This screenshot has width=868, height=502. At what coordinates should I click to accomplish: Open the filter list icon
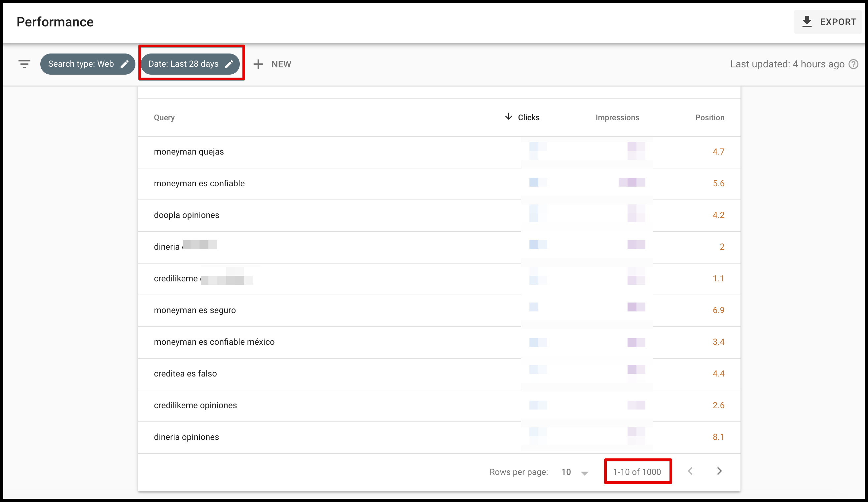click(24, 64)
